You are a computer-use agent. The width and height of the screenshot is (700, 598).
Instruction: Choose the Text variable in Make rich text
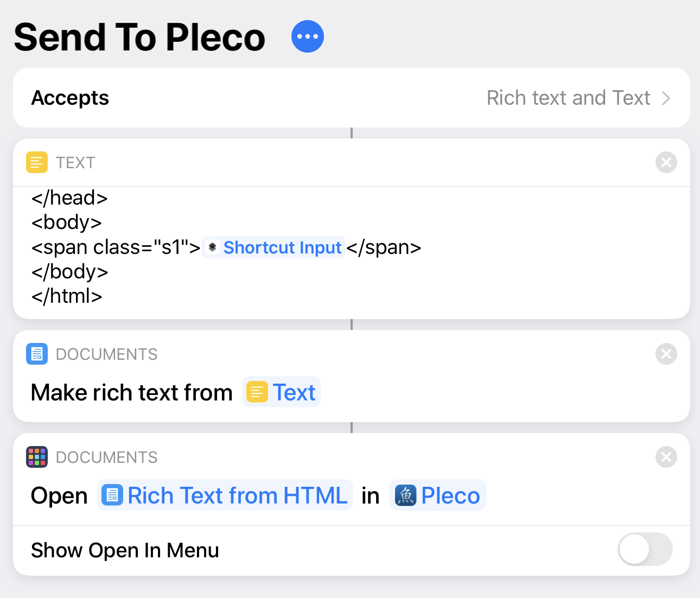[282, 392]
